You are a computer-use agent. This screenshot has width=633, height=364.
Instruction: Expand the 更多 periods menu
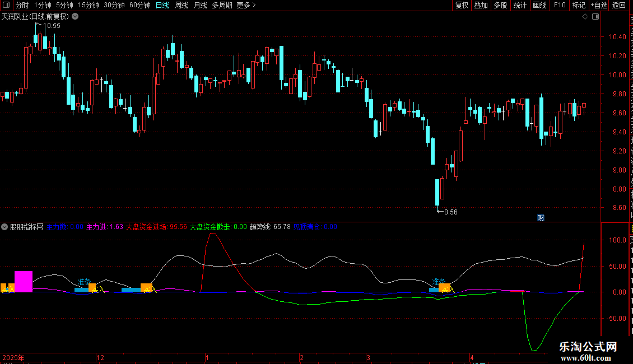tap(246, 5)
